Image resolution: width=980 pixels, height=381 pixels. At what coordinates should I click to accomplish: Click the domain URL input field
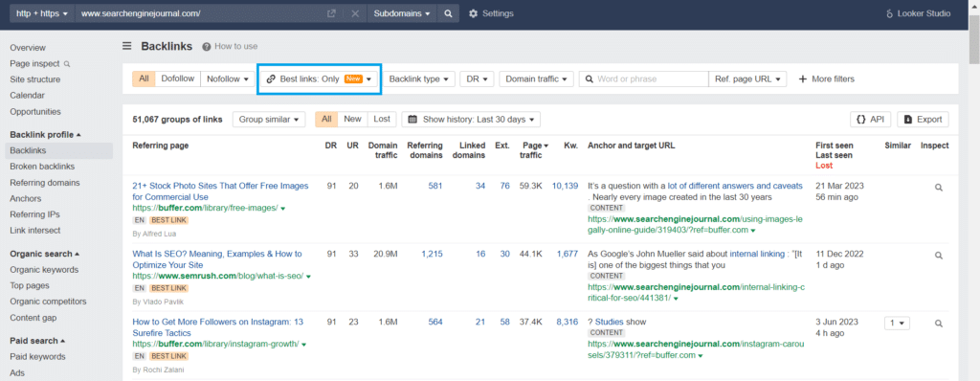click(200, 13)
